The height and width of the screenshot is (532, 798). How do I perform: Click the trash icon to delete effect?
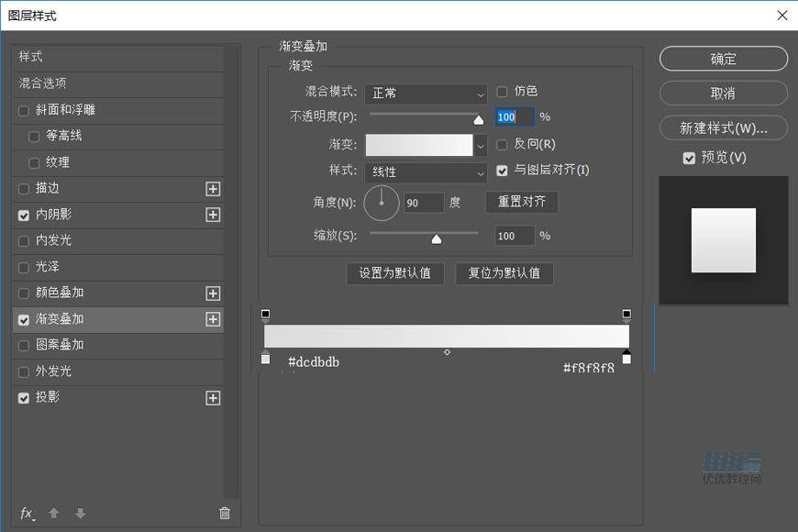pyautogui.click(x=224, y=514)
